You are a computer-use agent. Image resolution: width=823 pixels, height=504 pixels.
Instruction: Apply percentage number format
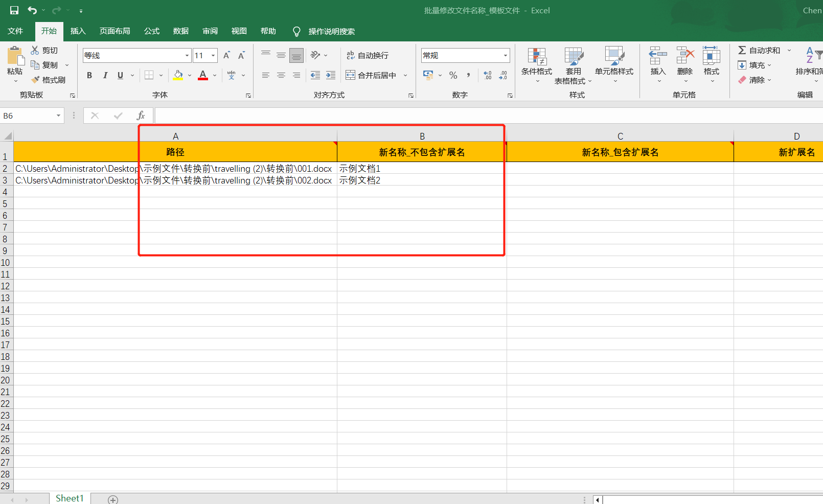click(453, 75)
